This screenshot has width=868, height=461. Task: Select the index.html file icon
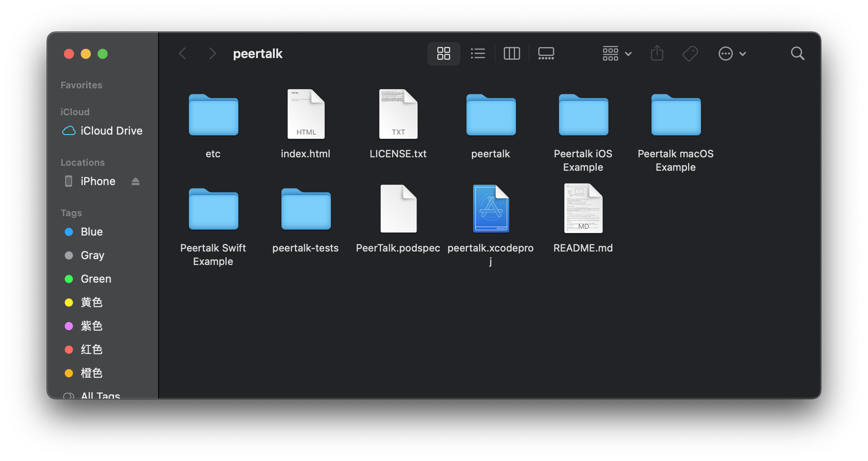click(306, 114)
